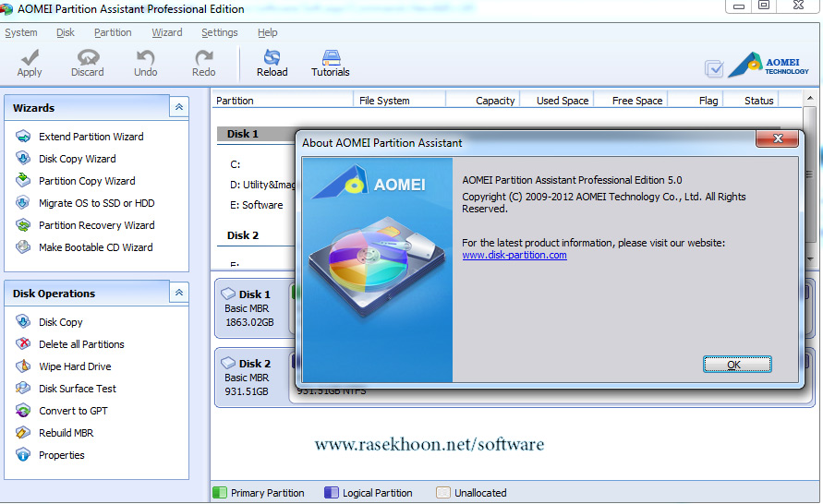The width and height of the screenshot is (823, 504).
Task: Open the Wizard menu
Action: coord(167,32)
